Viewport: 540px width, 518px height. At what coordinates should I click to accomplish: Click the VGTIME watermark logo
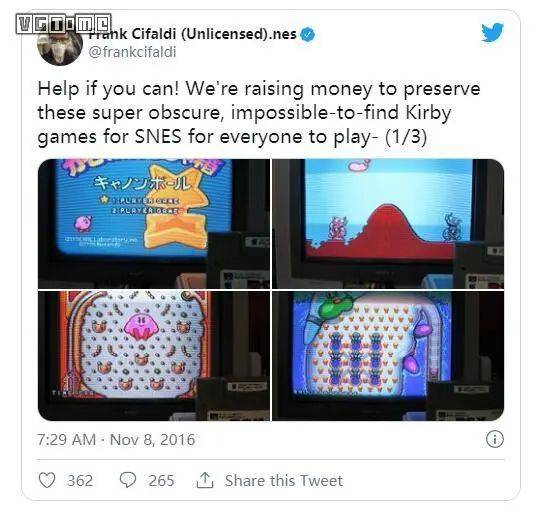coord(64,24)
